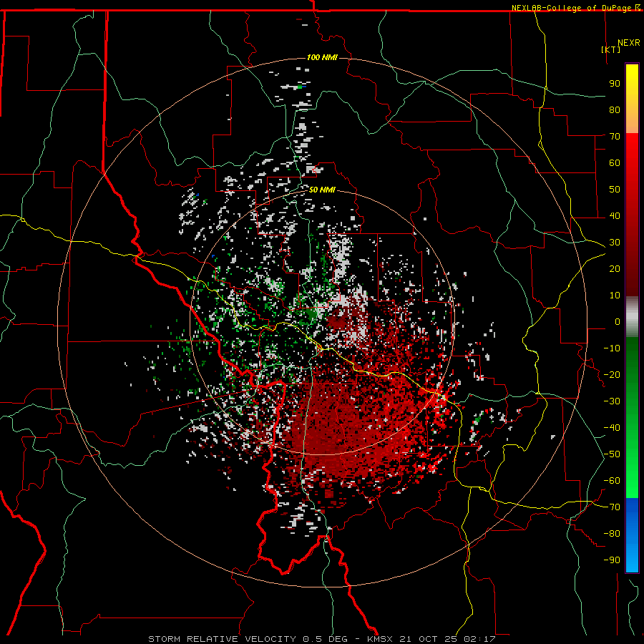644x644 pixels.
Task: Click the "50 NMI" range ring label
Action: pyautogui.click(x=322, y=190)
